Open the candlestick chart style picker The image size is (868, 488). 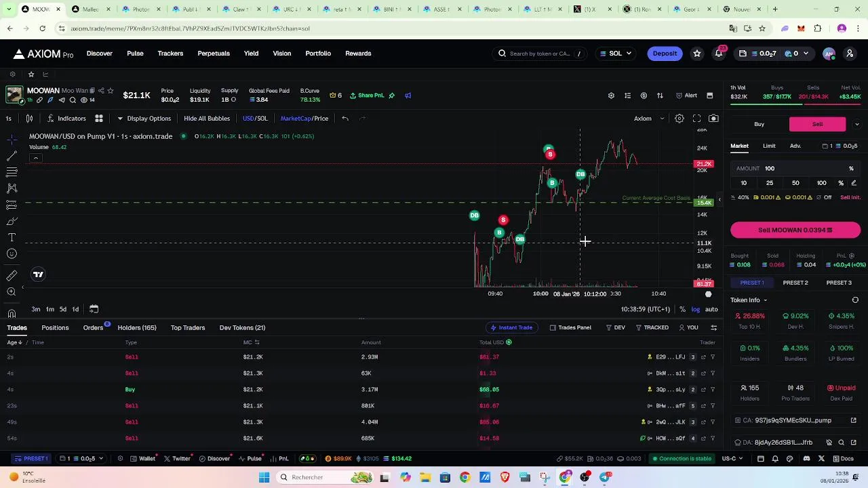click(29, 119)
